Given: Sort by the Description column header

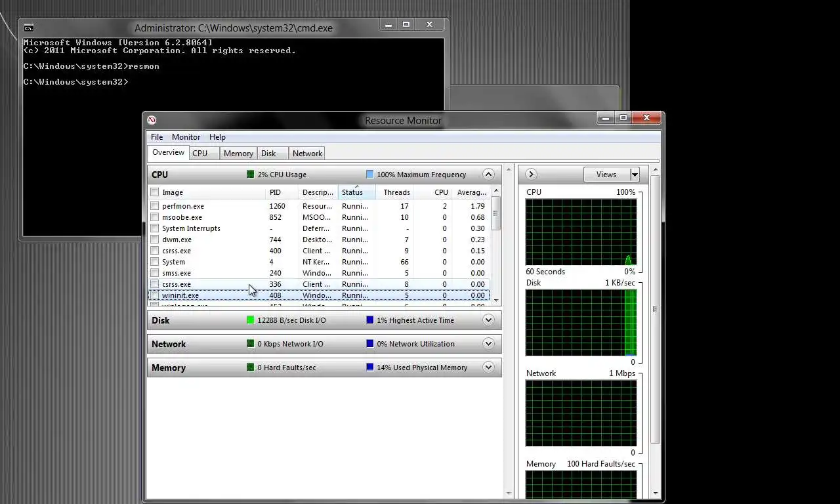Looking at the screenshot, I should pos(319,192).
